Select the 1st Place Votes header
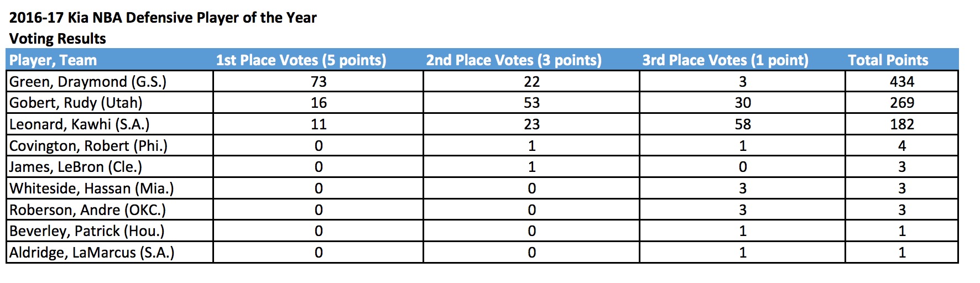Screen dimensions: 980x283 (301, 60)
